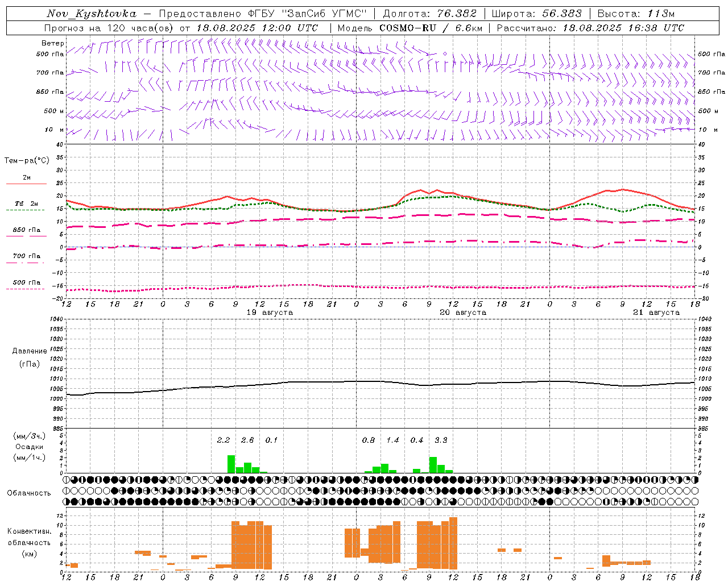728x582 pixels.
Task: Select the elevation value 113м
Action: [x=661, y=14]
